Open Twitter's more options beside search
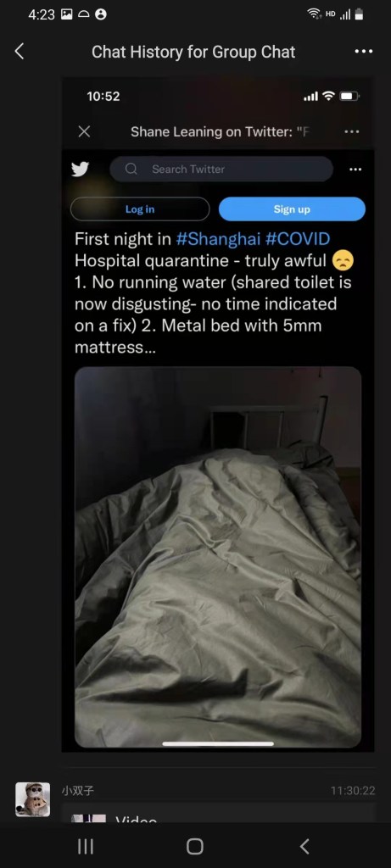Image resolution: width=391 pixels, height=868 pixels. 355,170
